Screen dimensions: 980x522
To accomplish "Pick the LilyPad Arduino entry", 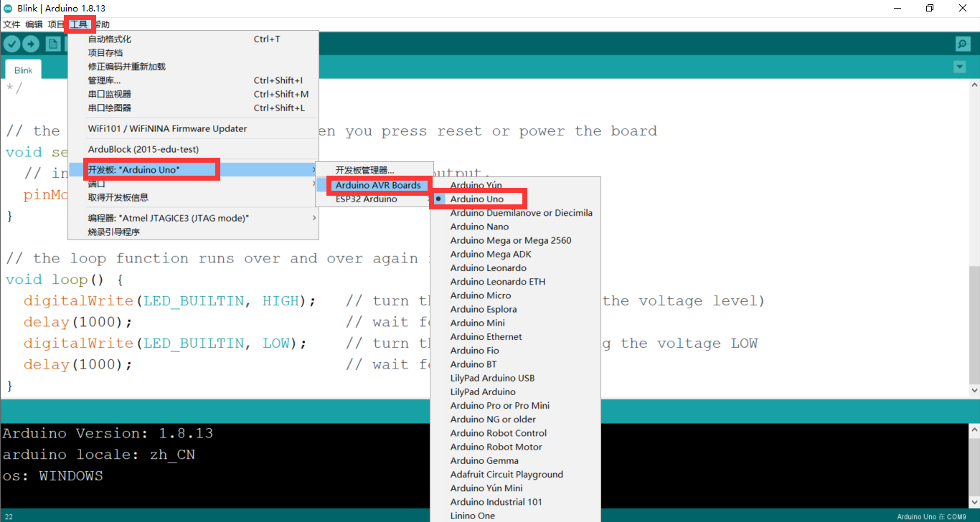I will click(515, 391).
